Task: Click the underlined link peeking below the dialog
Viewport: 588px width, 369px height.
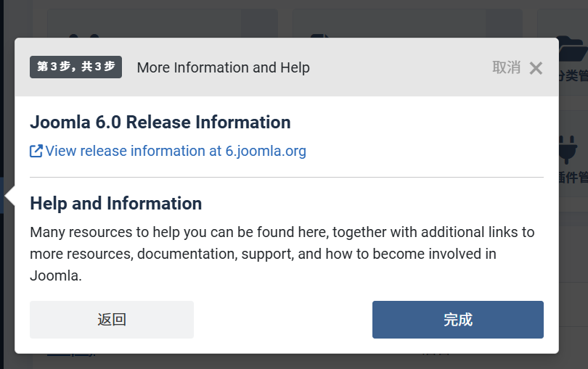Action: [x=70, y=355]
